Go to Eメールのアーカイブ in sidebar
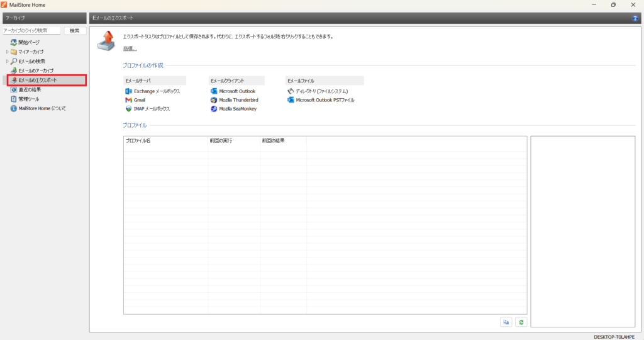The height and width of the screenshot is (340, 644). tap(32, 71)
